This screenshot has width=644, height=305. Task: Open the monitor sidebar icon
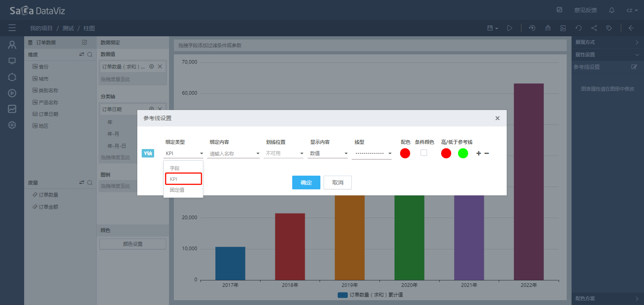click(12, 61)
